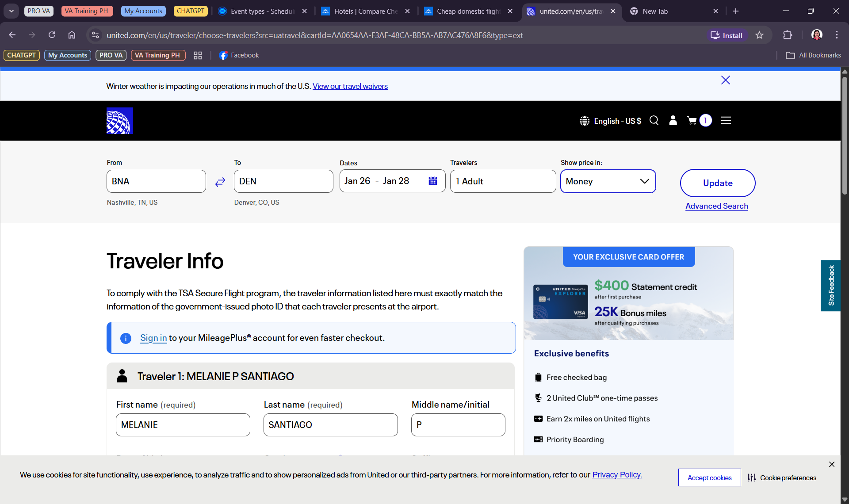Switch to the Hotels Compare tab
The height and width of the screenshot is (504, 849).
pyautogui.click(x=365, y=11)
